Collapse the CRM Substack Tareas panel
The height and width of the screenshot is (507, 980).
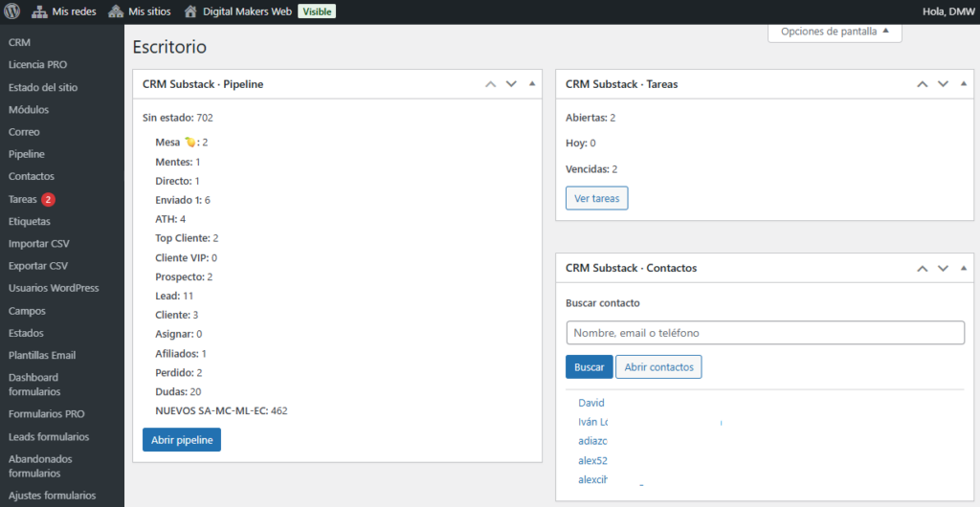tap(963, 83)
